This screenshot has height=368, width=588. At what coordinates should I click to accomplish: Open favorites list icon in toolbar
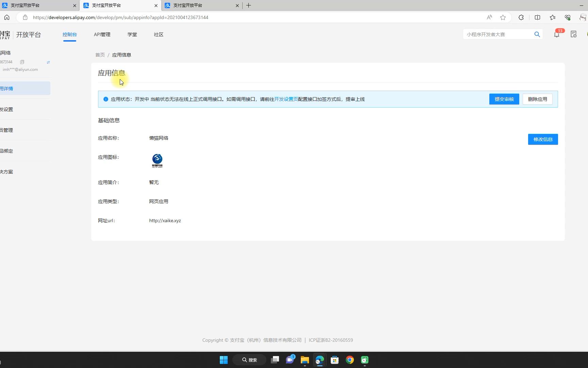point(553,17)
